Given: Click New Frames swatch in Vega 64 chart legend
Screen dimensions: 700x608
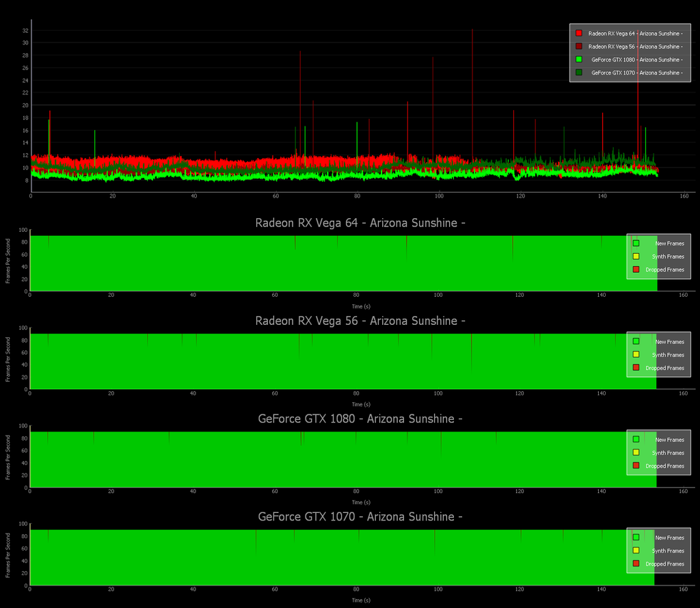Looking at the screenshot, I should (636, 243).
